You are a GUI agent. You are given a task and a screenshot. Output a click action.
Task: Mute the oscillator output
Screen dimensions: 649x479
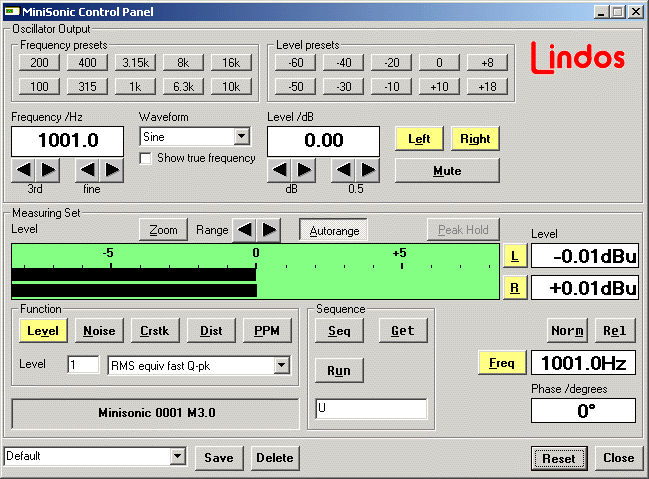pos(447,171)
